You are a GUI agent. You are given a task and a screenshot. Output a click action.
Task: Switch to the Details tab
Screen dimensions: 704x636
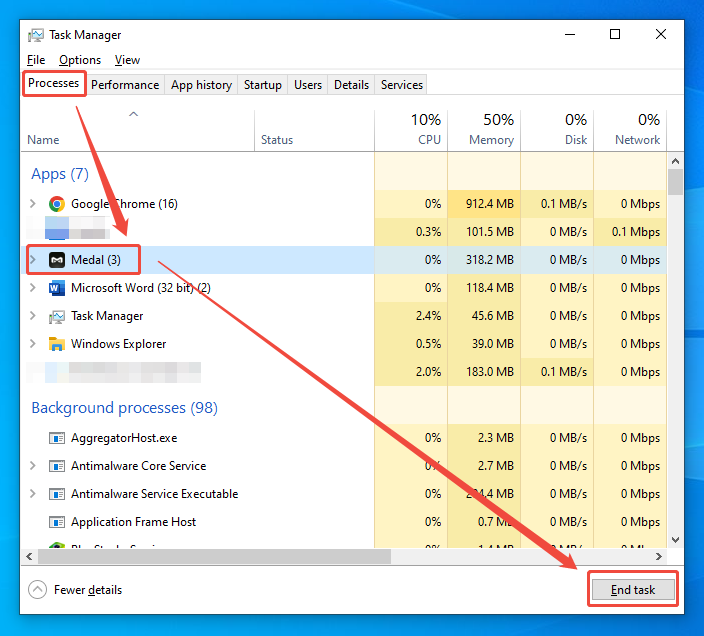pos(351,85)
